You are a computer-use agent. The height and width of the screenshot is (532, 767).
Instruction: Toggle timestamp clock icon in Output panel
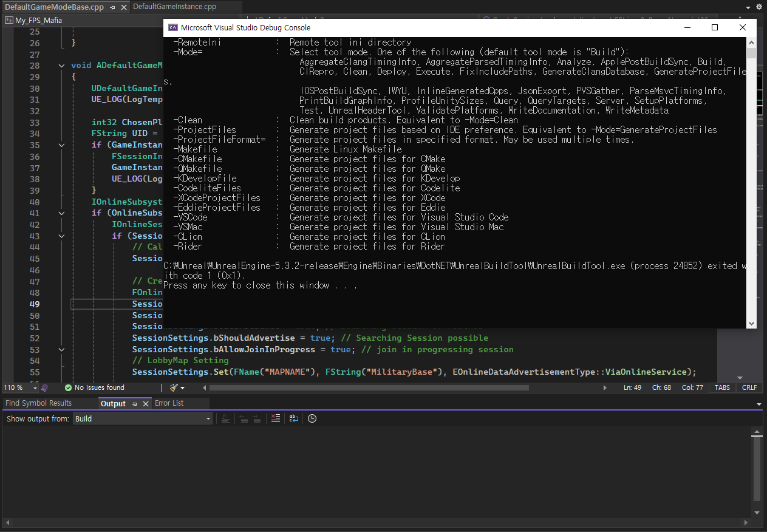point(312,418)
